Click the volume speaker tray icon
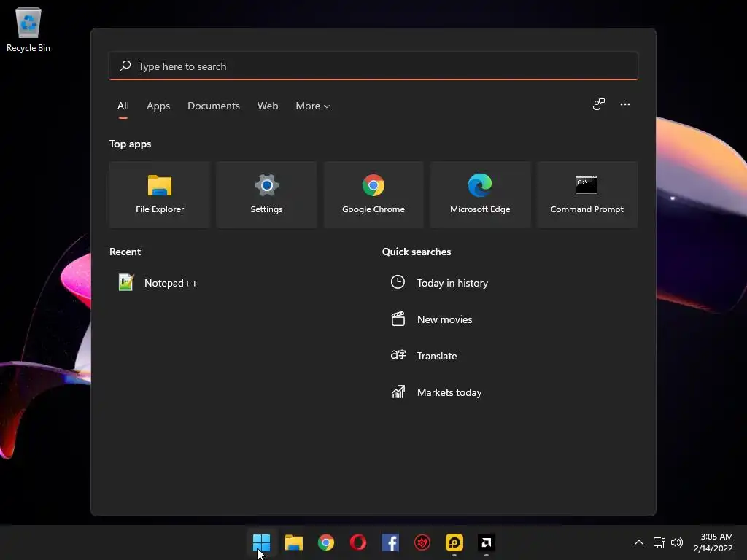The width and height of the screenshot is (747, 560). pos(676,542)
